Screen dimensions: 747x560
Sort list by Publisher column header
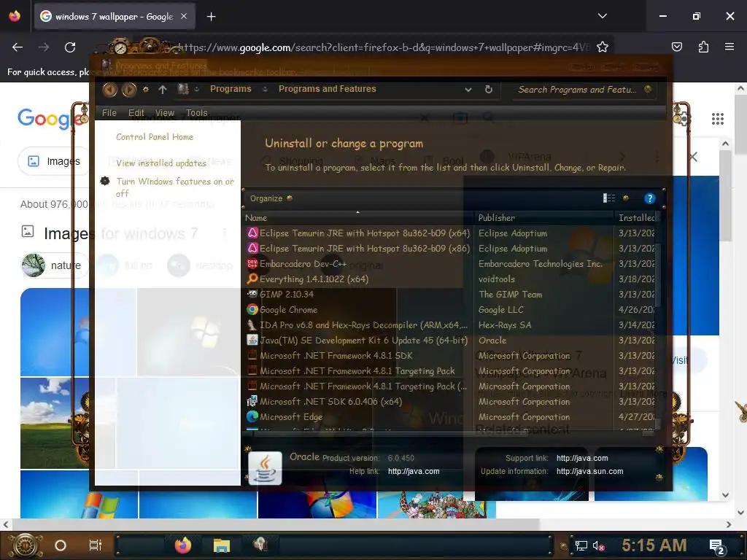click(544, 217)
